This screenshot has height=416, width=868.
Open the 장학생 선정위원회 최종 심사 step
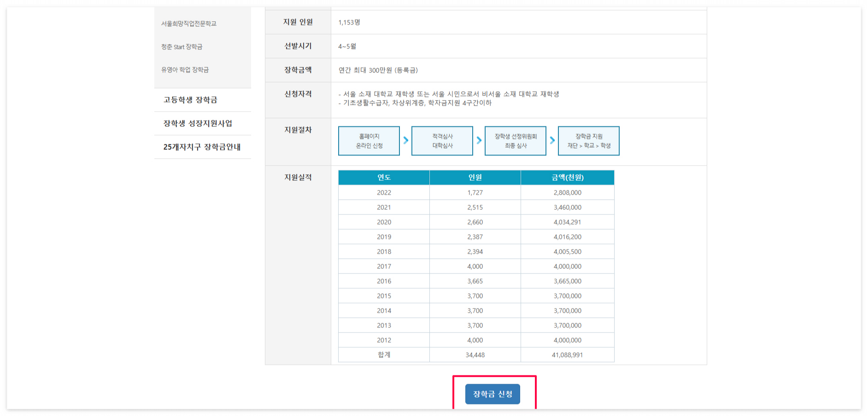pos(515,141)
